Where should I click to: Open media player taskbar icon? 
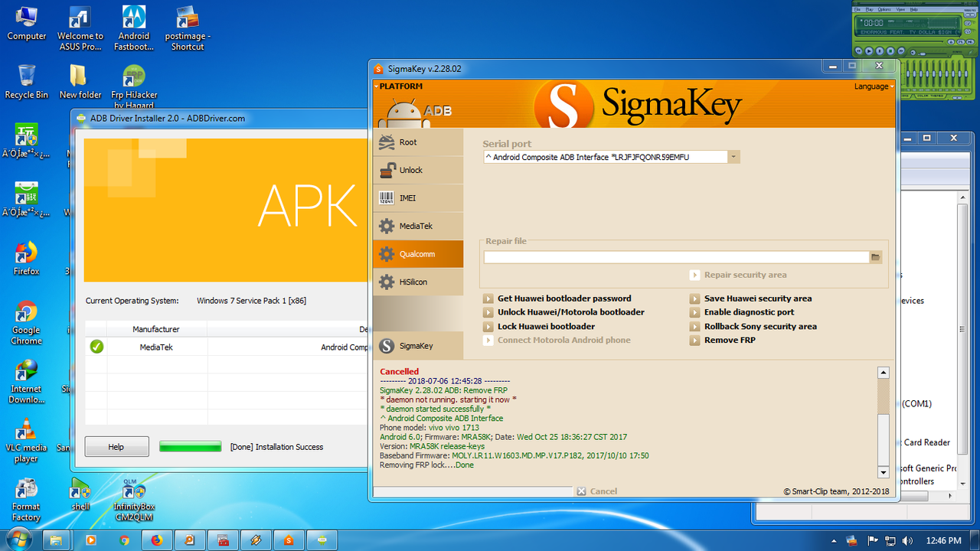coord(91,540)
